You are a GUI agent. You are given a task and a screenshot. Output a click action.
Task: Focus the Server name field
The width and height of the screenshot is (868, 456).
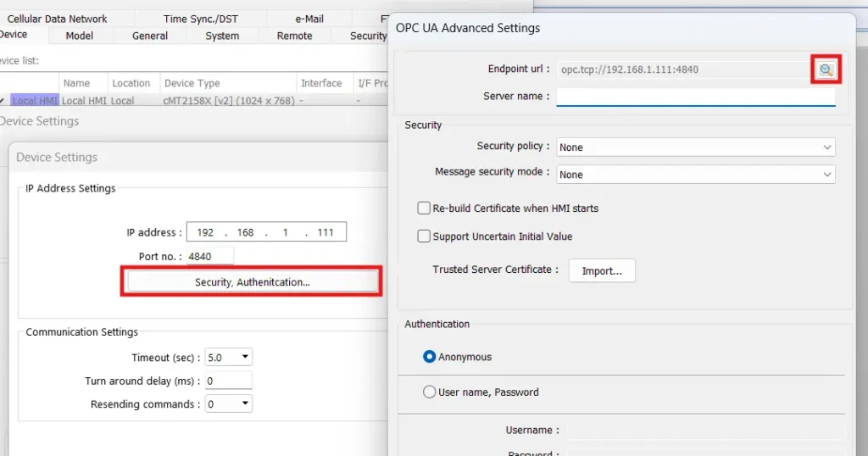pyautogui.click(x=696, y=97)
